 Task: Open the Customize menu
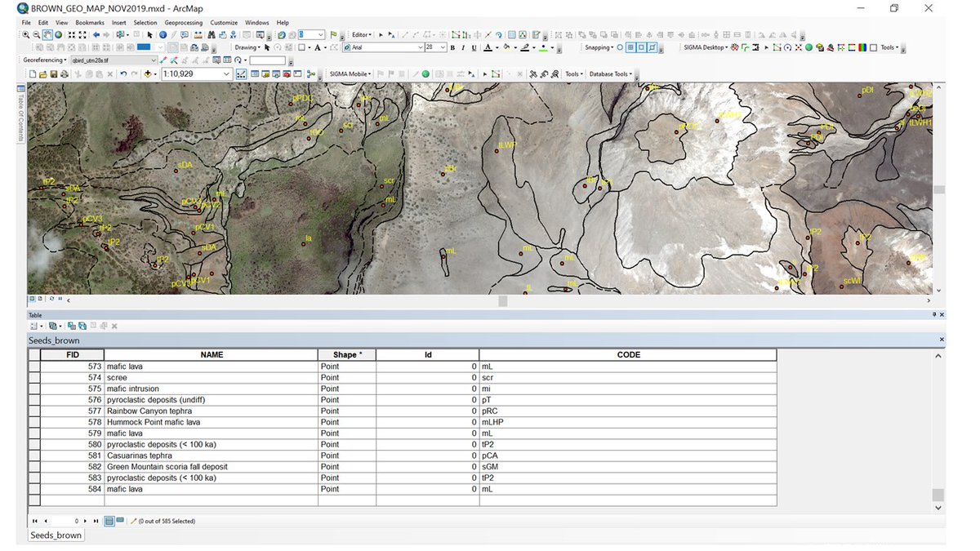(224, 23)
